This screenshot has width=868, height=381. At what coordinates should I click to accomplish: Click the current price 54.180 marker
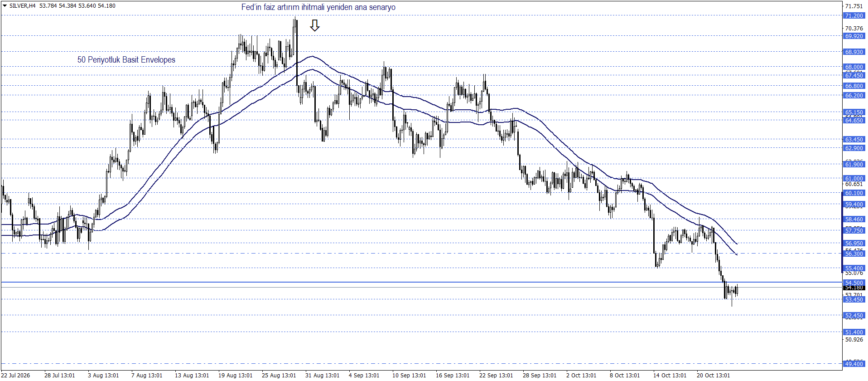(854, 288)
